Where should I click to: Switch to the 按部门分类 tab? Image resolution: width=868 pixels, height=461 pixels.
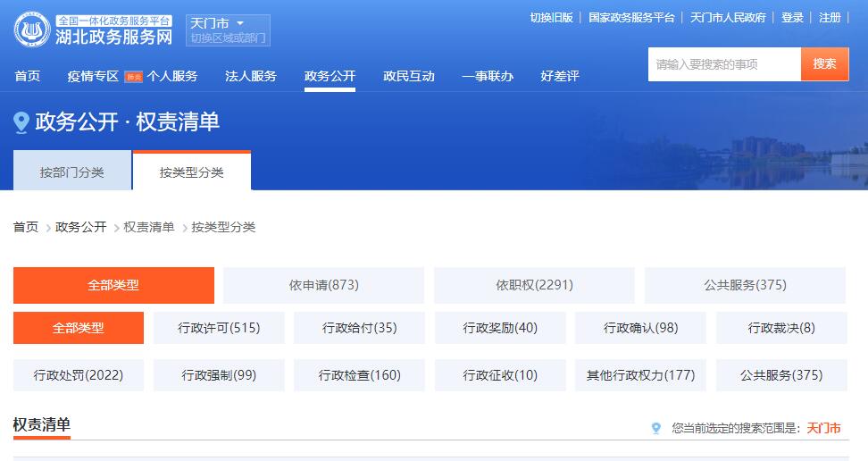tap(71, 172)
